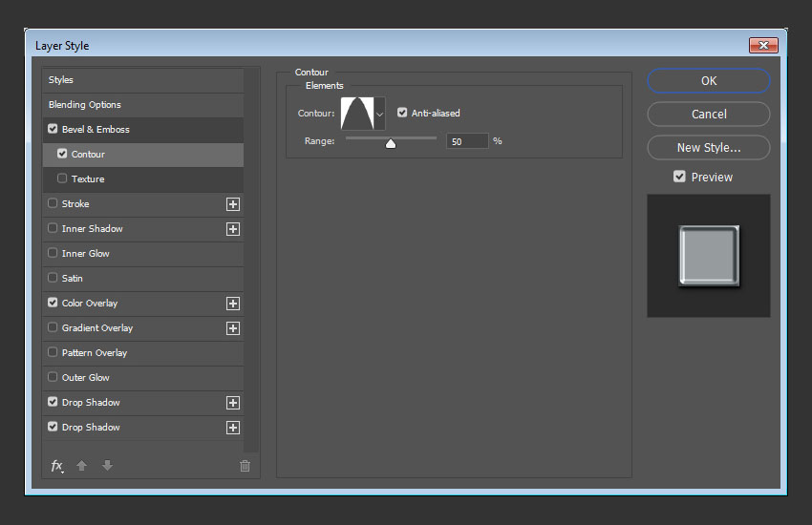The image size is (812, 525).
Task: Enable the Gradient Overlay checkbox
Action: (x=53, y=326)
